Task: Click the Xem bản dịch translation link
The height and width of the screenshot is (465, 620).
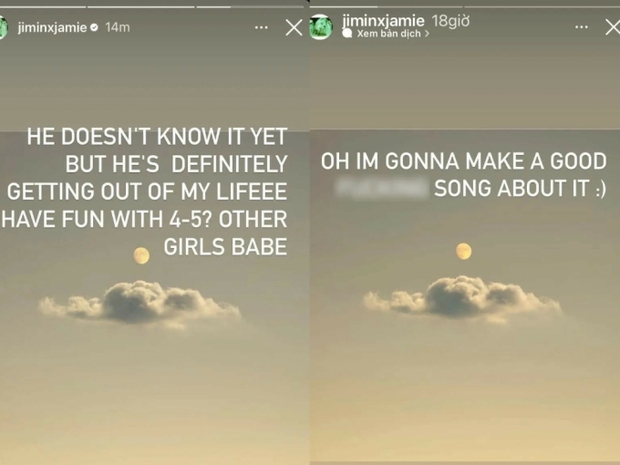Action: tap(389, 34)
